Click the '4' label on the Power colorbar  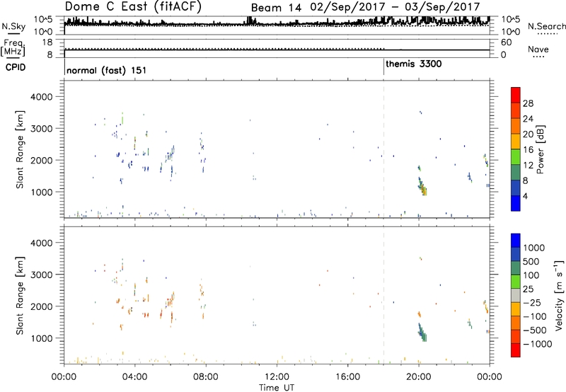525,196
